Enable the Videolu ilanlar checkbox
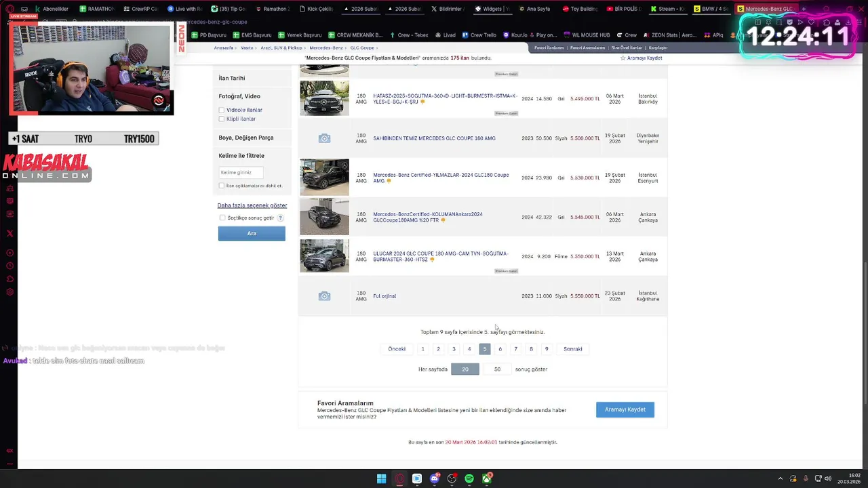 pyautogui.click(x=221, y=110)
